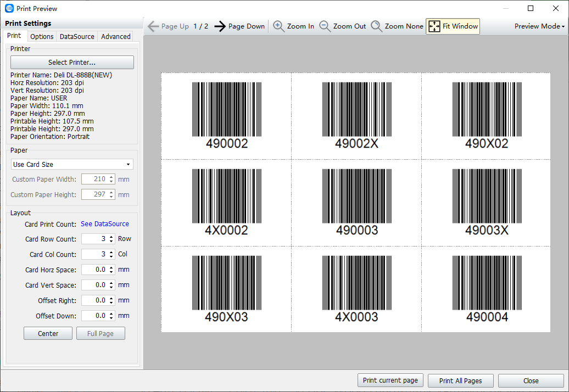Decrease Custom Paper Height with down arrow
Screen dimensions: 569x392
pos(111,197)
